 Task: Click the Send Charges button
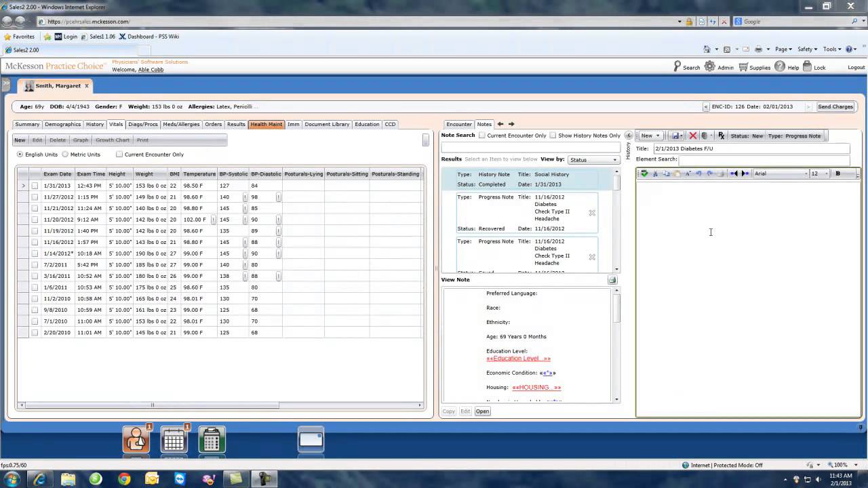tap(835, 106)
